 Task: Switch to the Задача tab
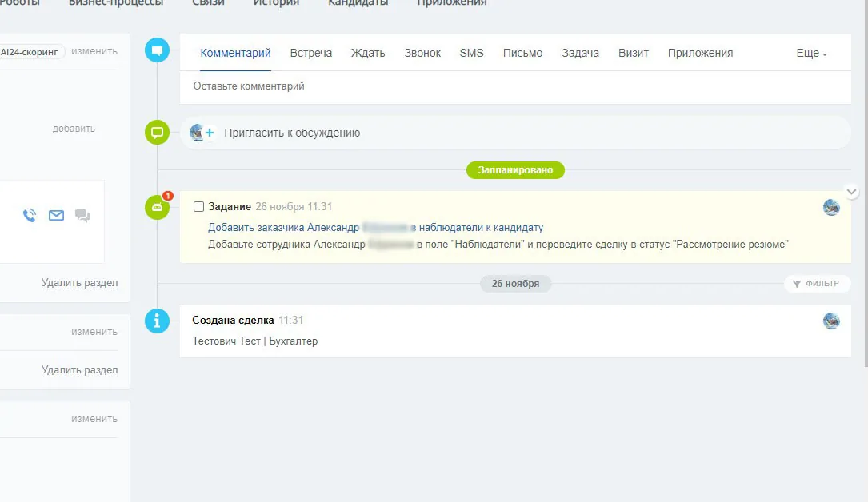(580, 53)
